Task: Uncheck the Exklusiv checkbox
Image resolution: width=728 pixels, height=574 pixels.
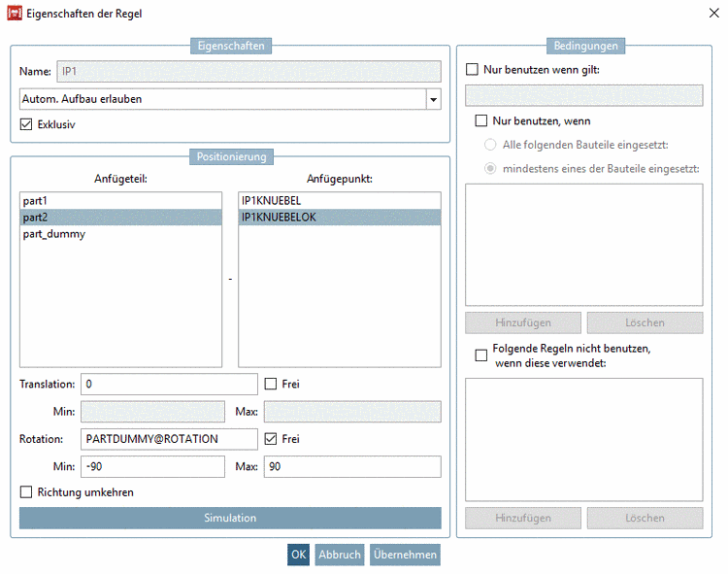Action: click(x=26, y=124)
